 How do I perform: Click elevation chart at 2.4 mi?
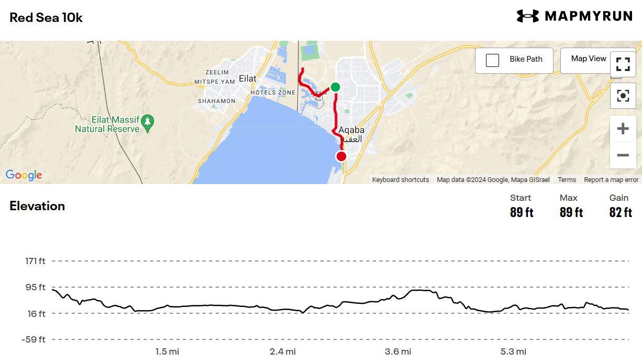(283, 310)
